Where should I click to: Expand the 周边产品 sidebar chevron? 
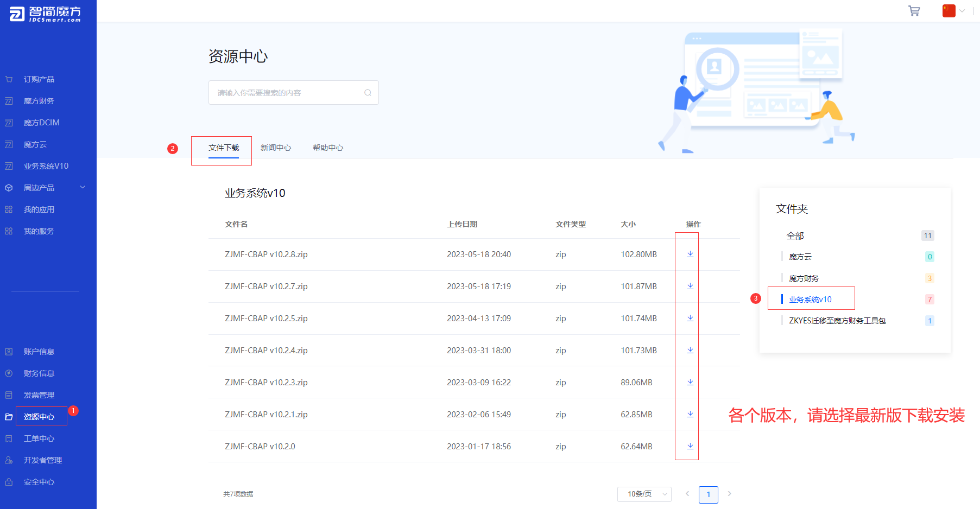tap(83, 187)
